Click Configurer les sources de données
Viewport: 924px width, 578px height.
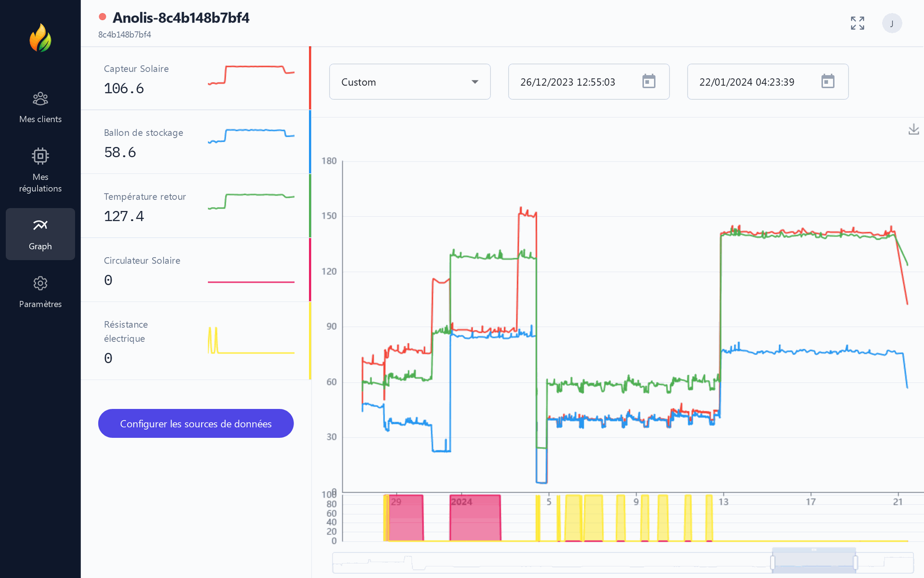[x=196, y=423]
